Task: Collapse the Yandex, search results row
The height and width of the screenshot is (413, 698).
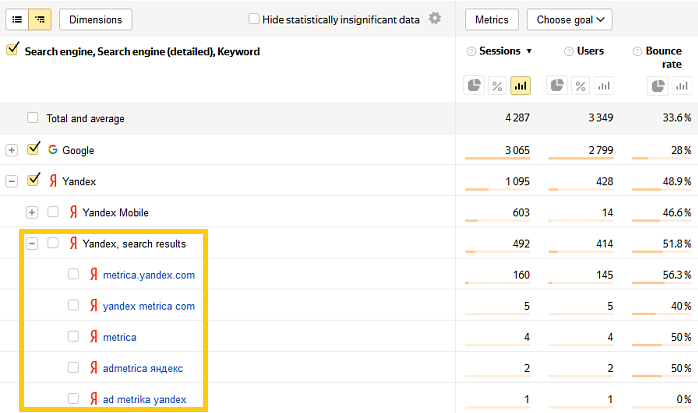Action: (x=33, y=243)
